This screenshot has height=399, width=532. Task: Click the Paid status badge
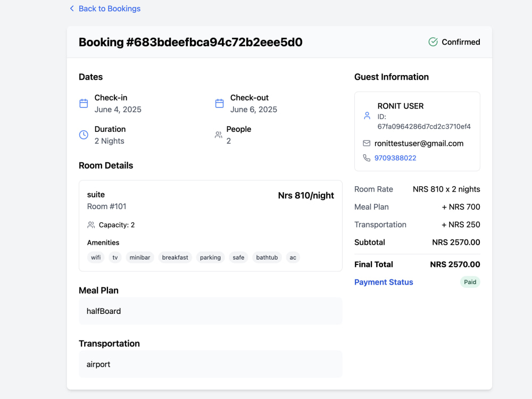pyautogui.click(x=470, y=282)
